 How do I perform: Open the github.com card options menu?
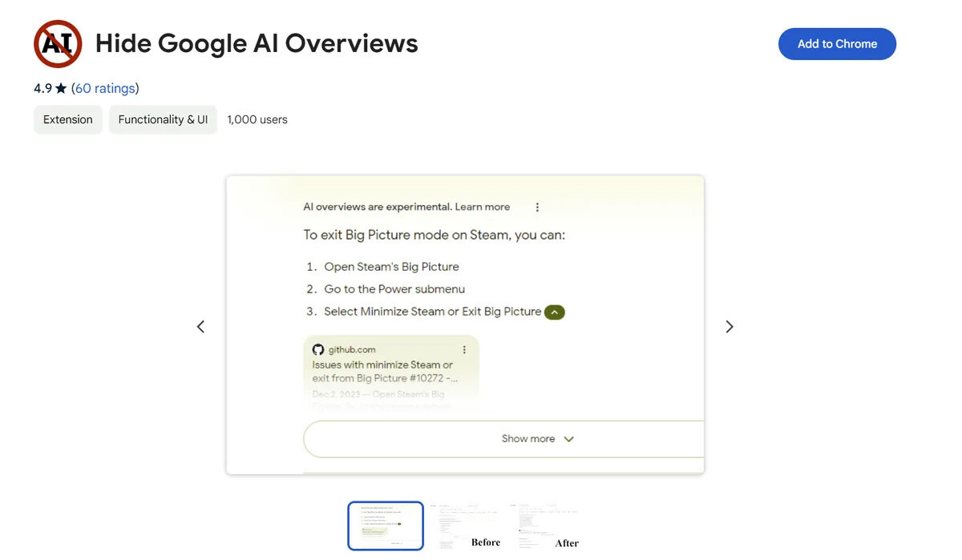coord(464,349)
